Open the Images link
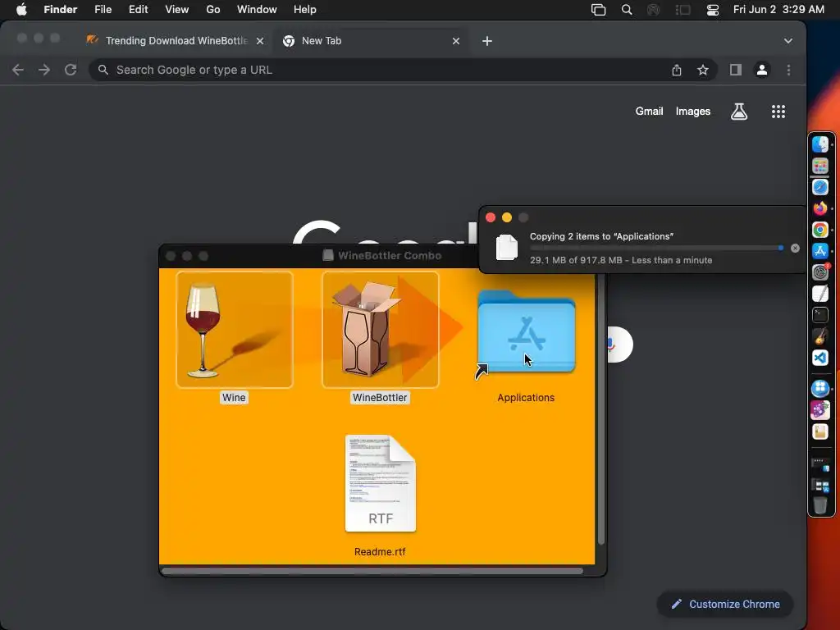This screenshot has height=630, width=840. [x=692, y=112]
